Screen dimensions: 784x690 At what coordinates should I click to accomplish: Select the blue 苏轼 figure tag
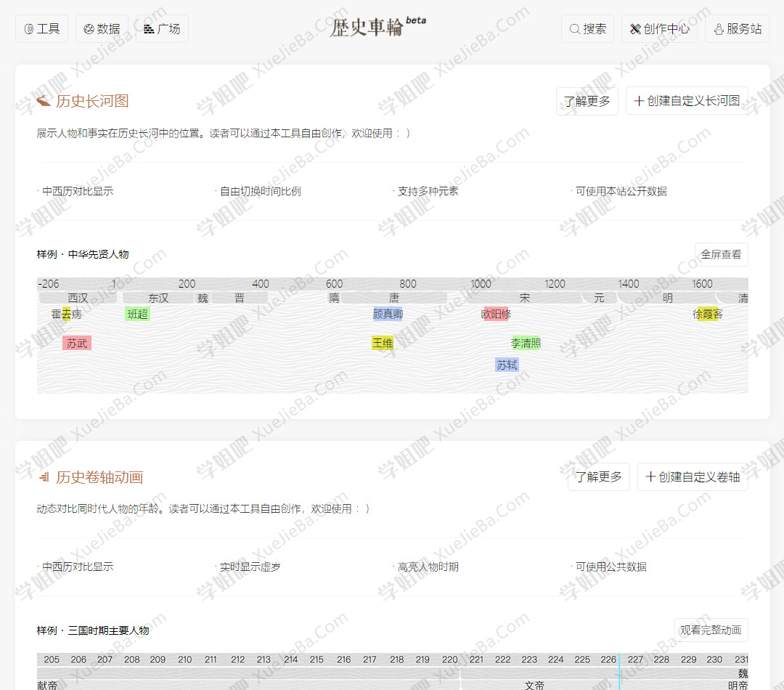(x=507, y=365)
